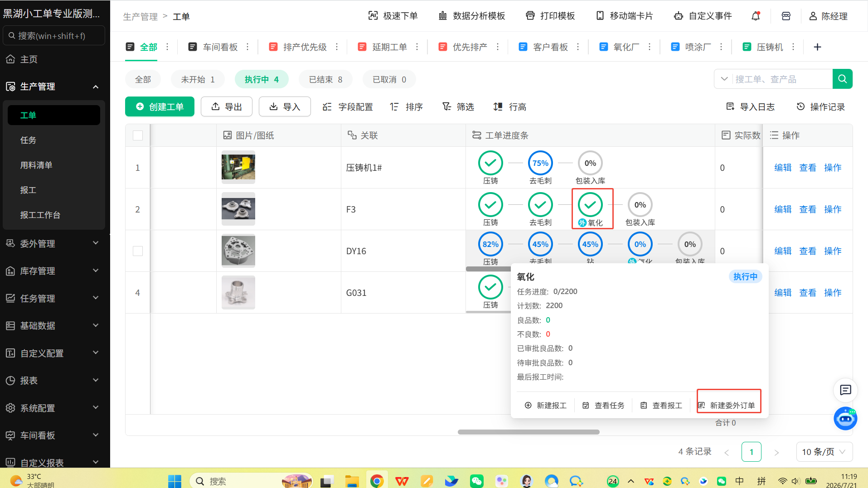
Task: Check the DY16 row checkbox
Action: (x=138, y=251)
